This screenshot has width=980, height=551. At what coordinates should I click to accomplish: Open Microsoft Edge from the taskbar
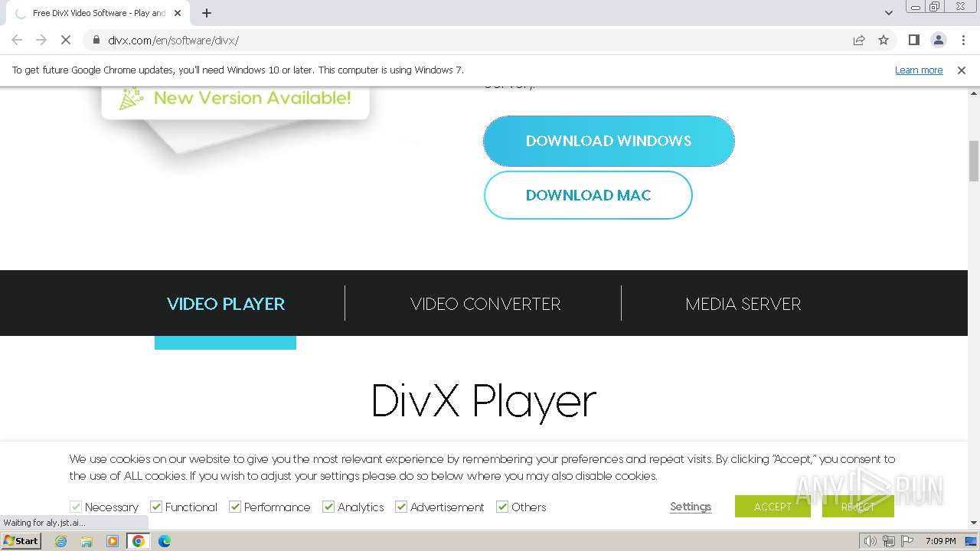(164, 541)
